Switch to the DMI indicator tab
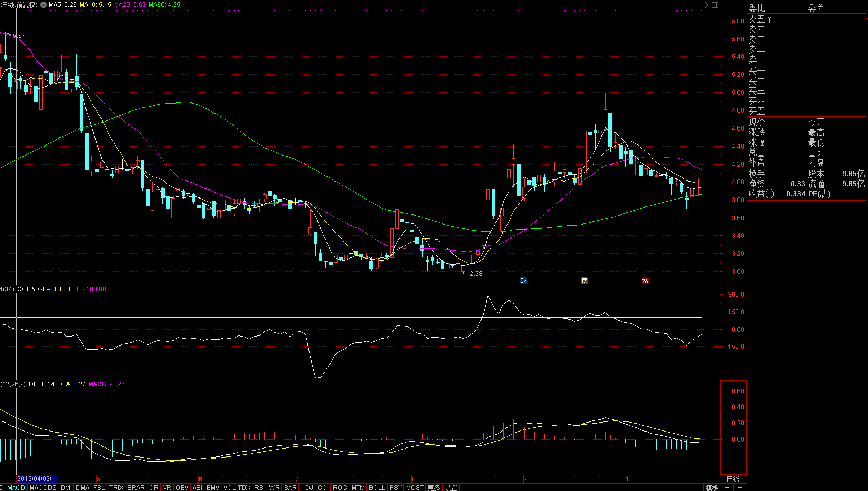The height and width of the screenshot is (491, 868). point(66,487)
